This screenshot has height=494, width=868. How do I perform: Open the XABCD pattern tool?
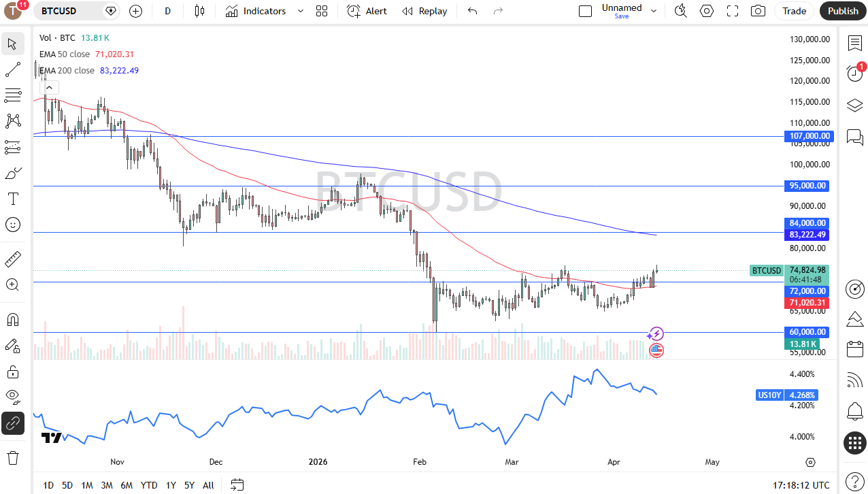point(12,120)
